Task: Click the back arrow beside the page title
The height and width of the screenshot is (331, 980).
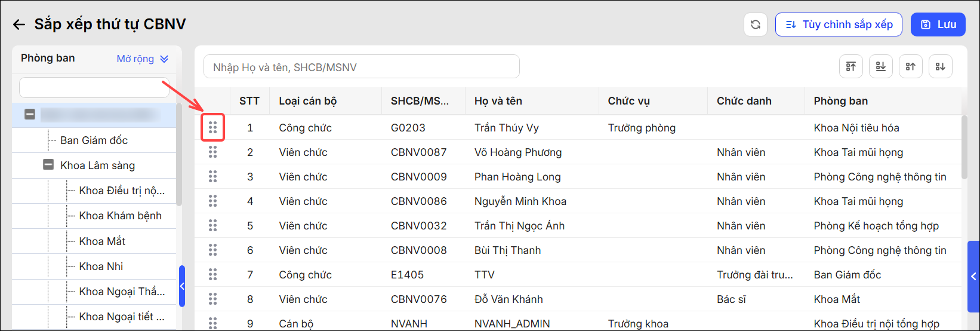Action: point(19,24)
